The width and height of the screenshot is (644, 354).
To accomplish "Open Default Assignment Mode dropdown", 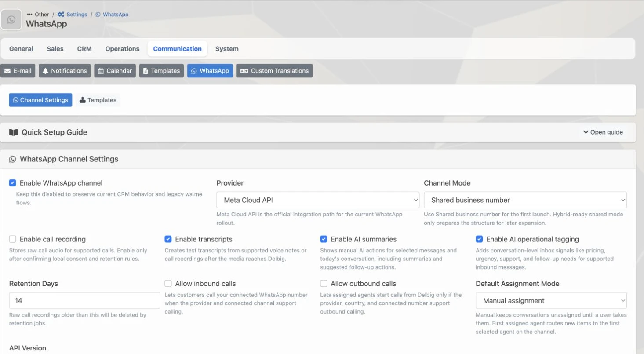I will (551, 301).
